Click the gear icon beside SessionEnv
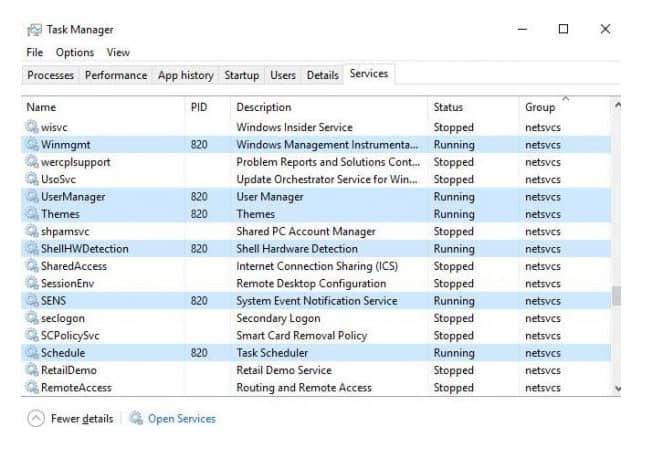Image resolution: width=670 pixels, height=459 pixels. coord(32,283)
